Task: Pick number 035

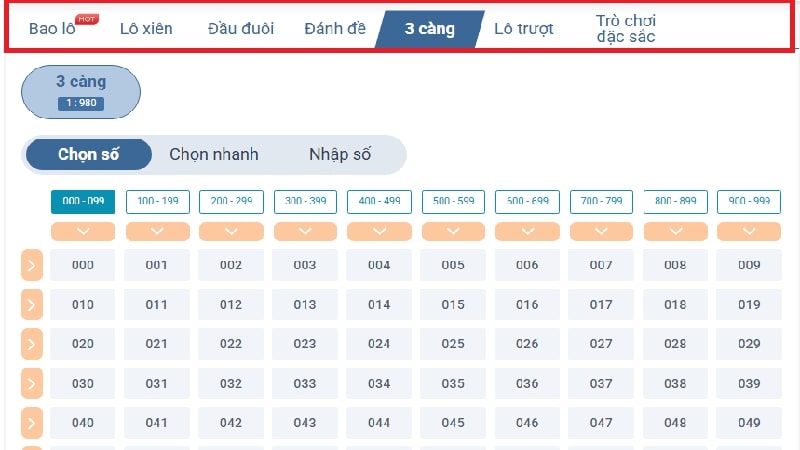Action: click(x=453, y=383)
